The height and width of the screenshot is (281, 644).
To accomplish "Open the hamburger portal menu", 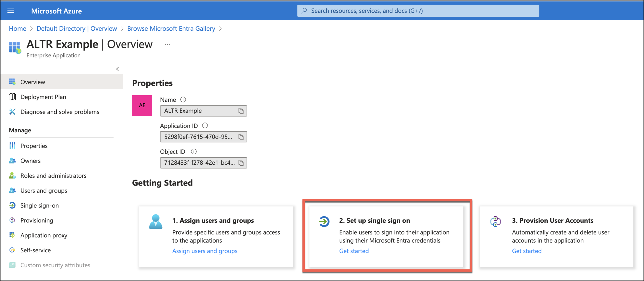I will click(11, 11).
